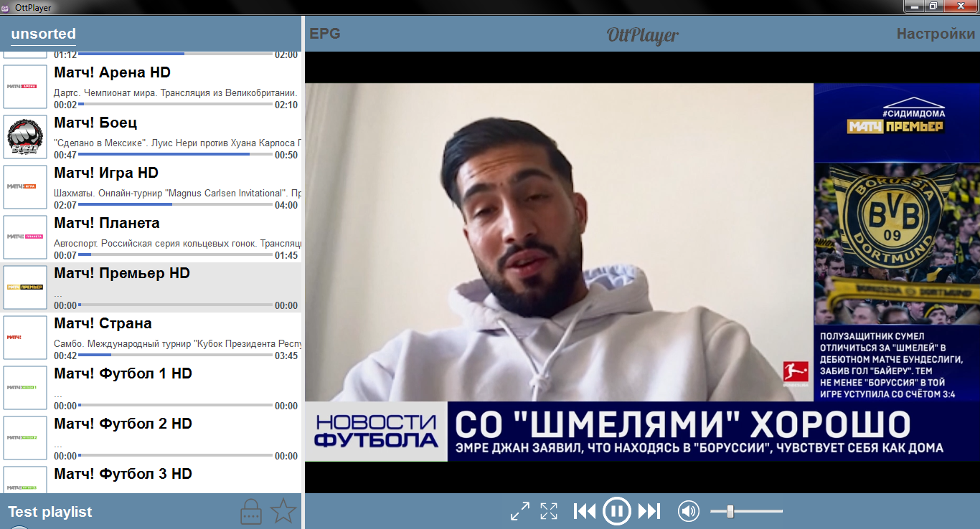Image resolution: width=980 pixels, height=529 pixels.
Task: Click the Матч! Страна channel logo
Action: 25,338
